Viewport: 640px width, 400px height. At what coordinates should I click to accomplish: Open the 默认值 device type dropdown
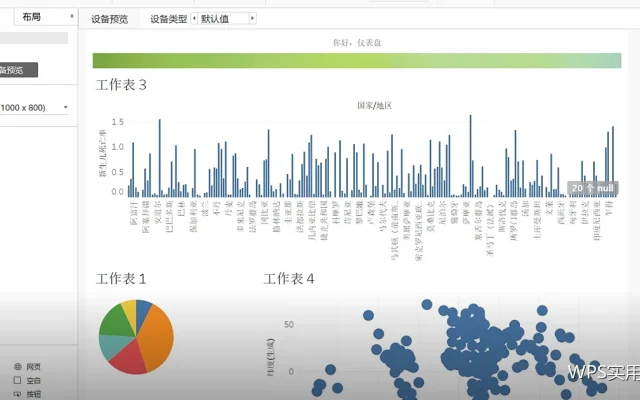pos(223,18)
